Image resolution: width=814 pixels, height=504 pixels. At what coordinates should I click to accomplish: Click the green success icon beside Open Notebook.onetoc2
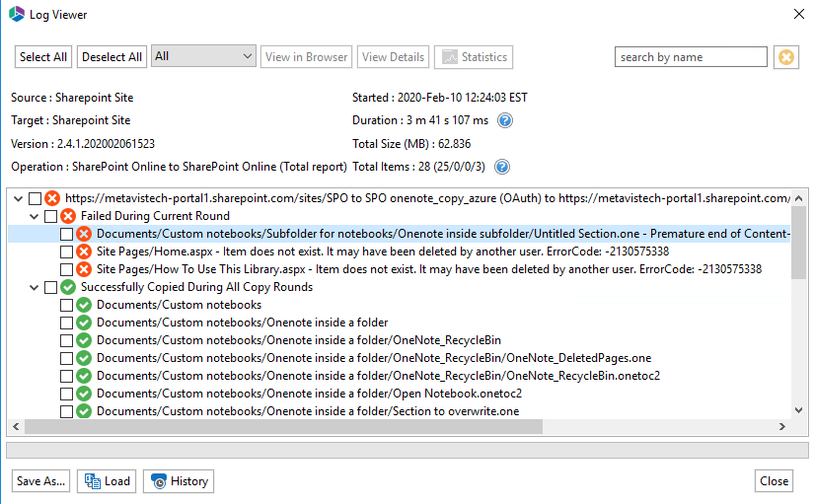[x=84, y=394]
